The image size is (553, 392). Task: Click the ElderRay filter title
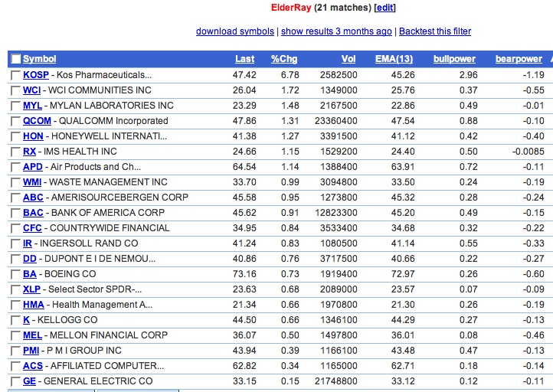click(291, 8)
